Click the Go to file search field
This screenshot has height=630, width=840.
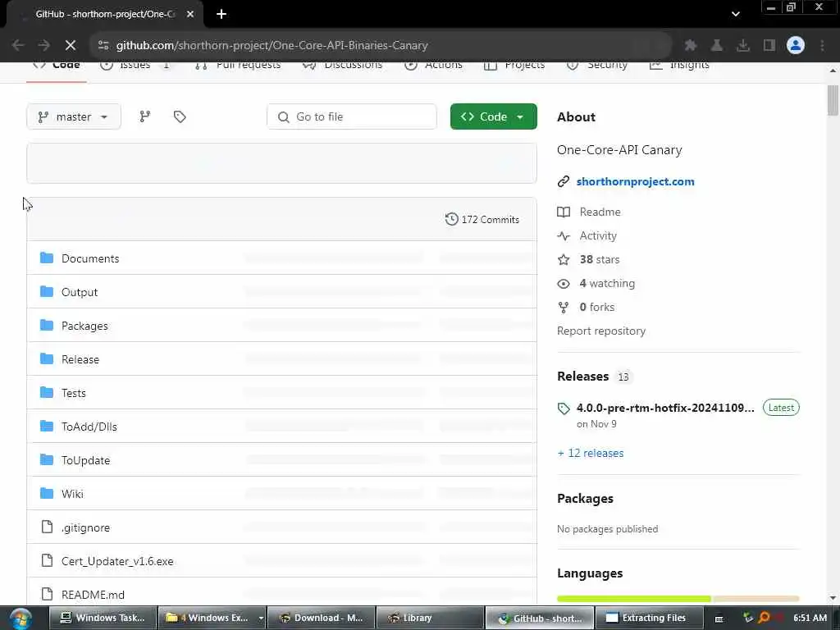click(352, 116)
